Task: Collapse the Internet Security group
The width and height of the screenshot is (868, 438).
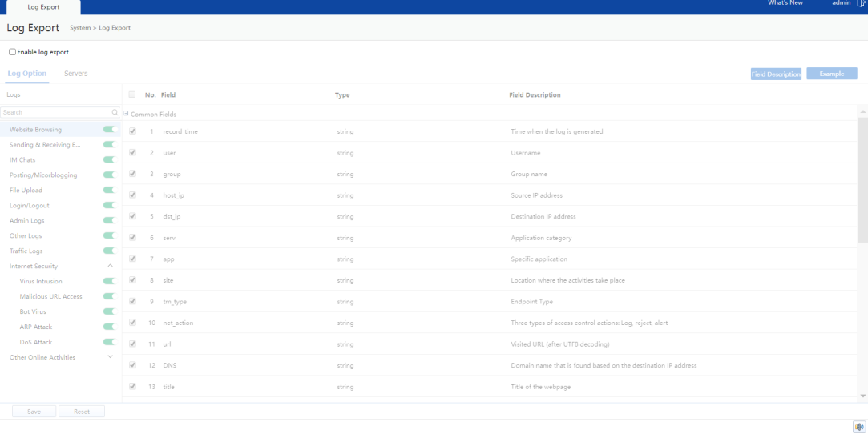Action: (x=110, y=266)
